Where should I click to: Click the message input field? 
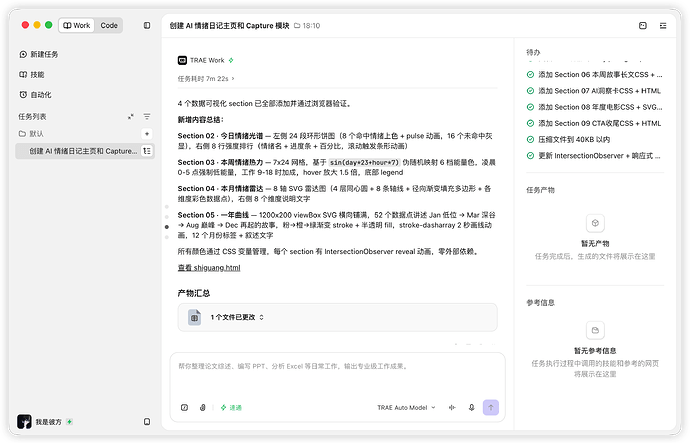pyautogui.click(x=337, y=374)
